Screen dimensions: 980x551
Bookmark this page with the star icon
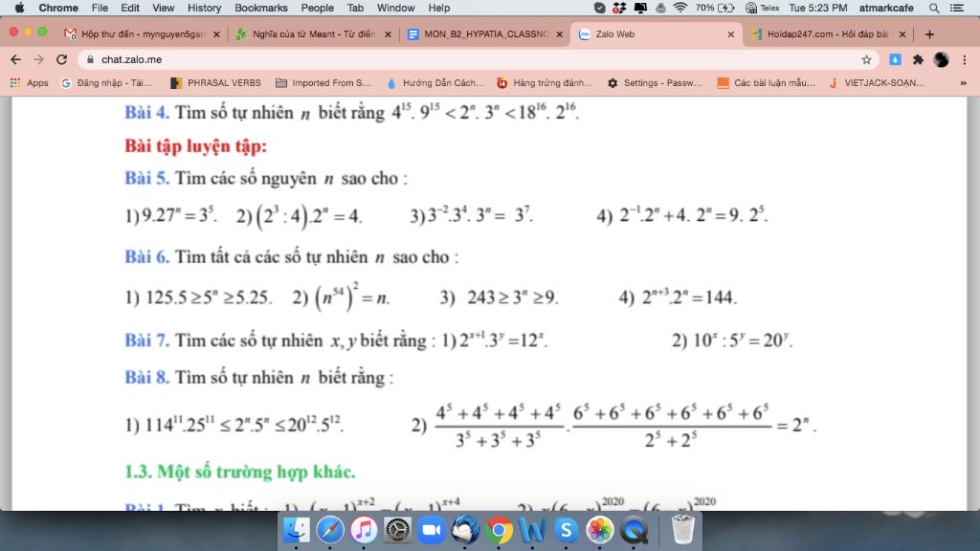click(866, 59)
